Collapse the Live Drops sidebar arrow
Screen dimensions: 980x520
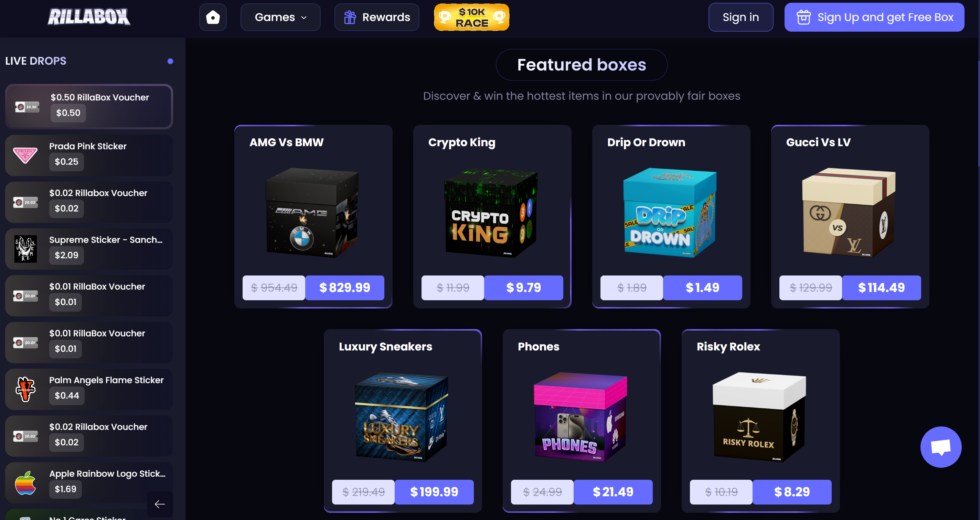pos(160,504)
